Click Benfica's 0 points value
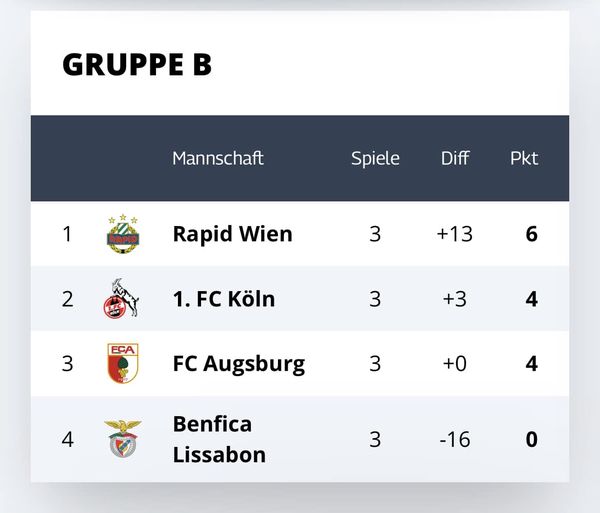The height and width of the screenshot is (513, 600). click(x=532, y=439)
